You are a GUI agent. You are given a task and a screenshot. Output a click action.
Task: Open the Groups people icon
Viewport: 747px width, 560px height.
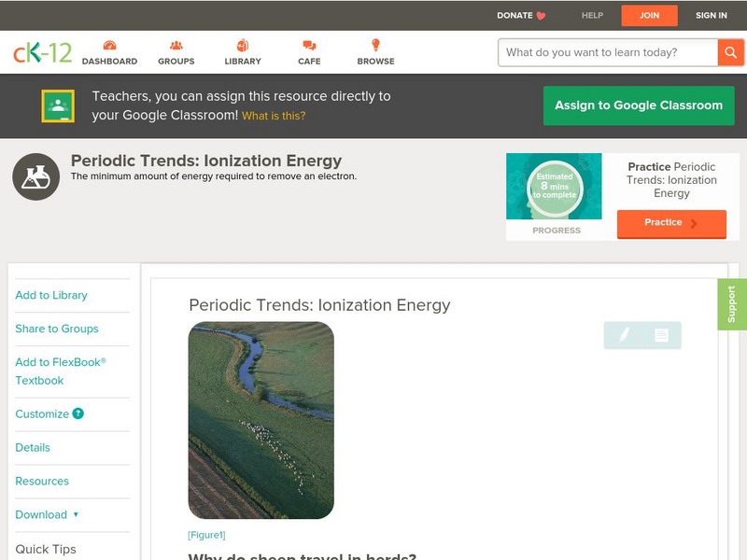tap(176, 45)
